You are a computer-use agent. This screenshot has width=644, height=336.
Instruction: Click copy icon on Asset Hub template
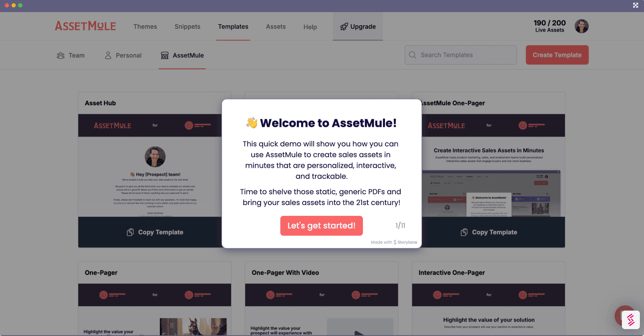pyautogui.click(x=130, y=232)
